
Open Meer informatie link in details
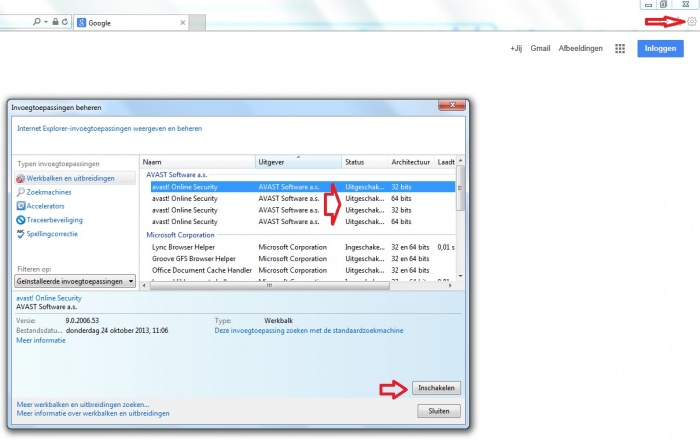(x=41, y=340)
